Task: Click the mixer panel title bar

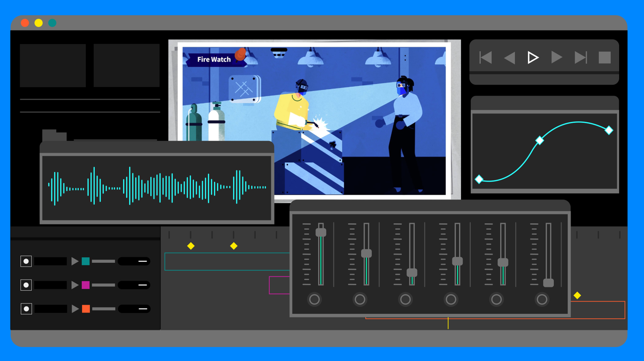Action: coord(430,206)
